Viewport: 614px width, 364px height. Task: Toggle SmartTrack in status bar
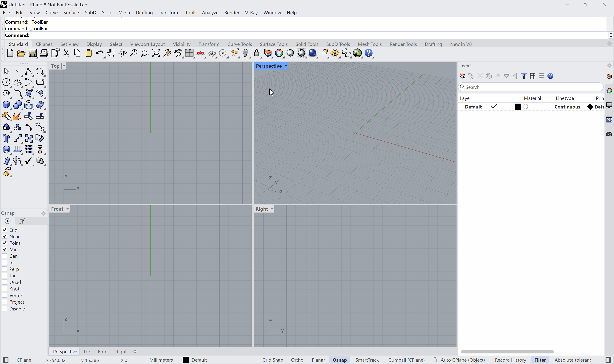[x=367, y=360]
